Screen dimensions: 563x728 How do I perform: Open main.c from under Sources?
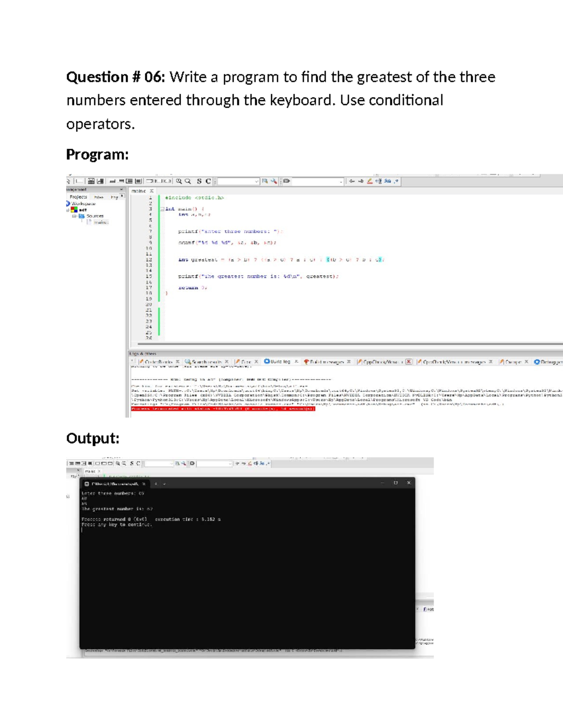point(101,222)
